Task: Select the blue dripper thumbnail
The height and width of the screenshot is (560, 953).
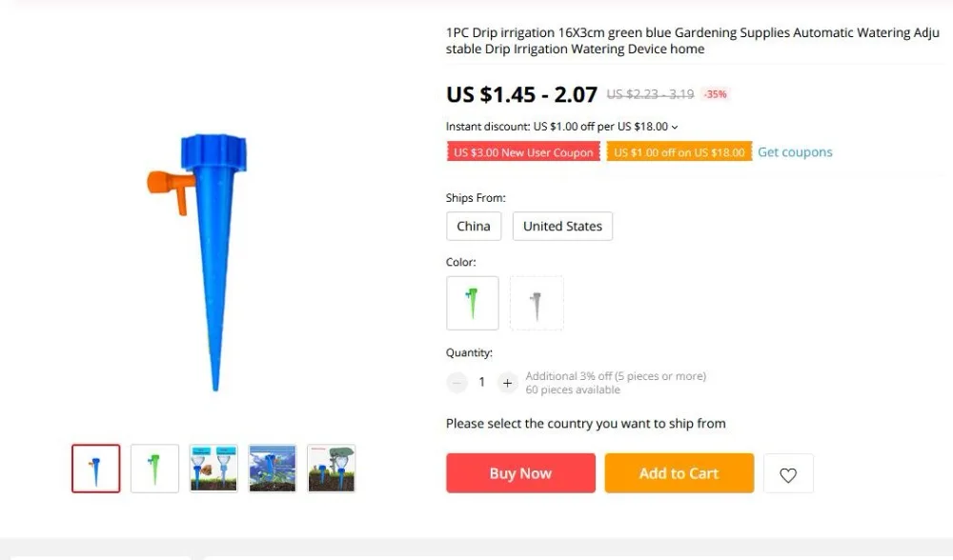Action: point(96,469)
